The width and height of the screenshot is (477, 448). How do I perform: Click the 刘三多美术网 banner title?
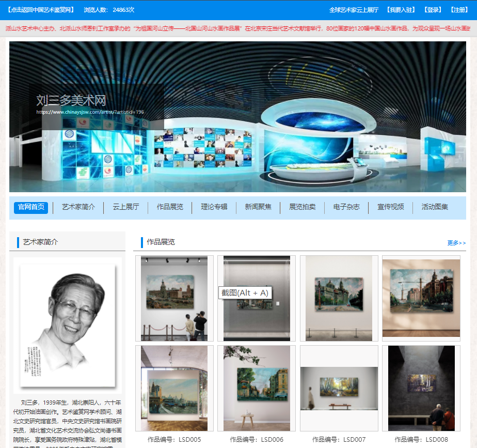tap(71, 100)
